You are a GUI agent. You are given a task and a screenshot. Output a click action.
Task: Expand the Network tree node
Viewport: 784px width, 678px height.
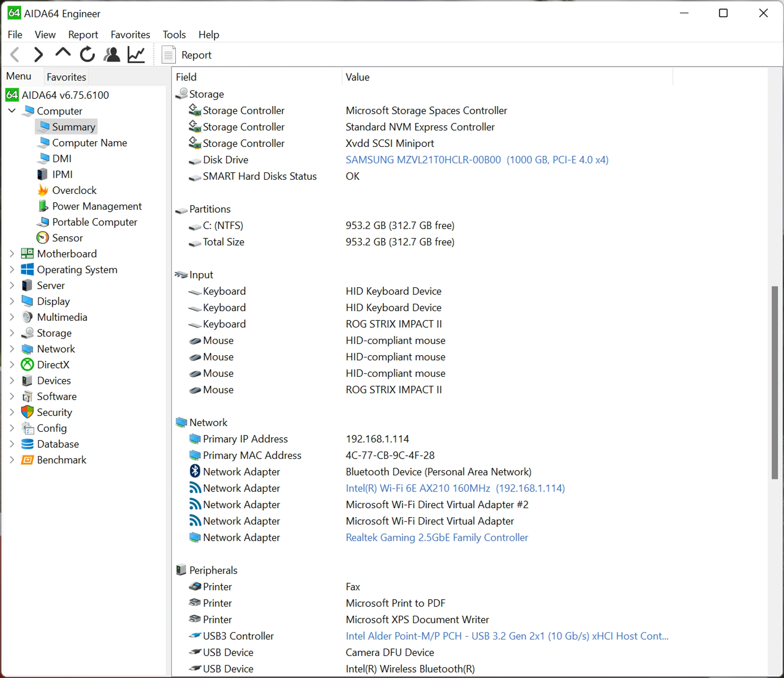pyautogui.click(x=12, y=349)
